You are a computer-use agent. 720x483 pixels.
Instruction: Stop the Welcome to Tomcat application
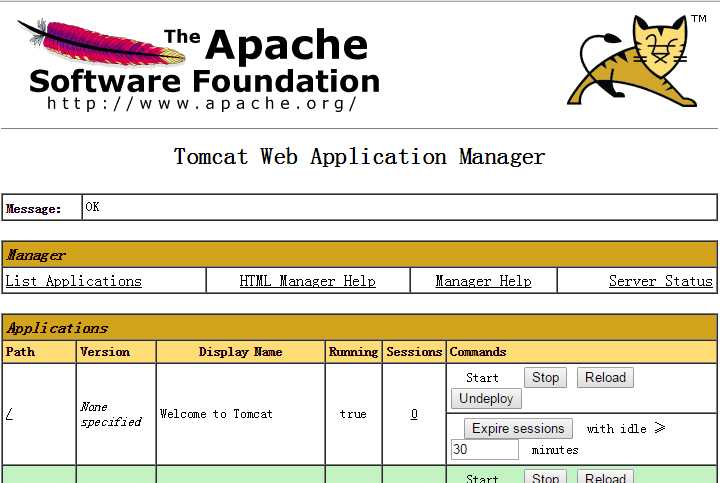pos(546,377)
